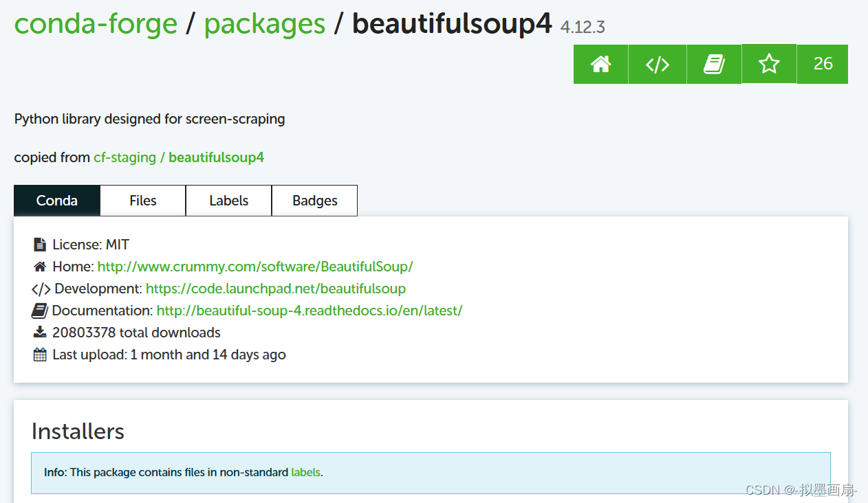Switch to the Files tab
Viewport: 868px width, 503px height.
143,201
